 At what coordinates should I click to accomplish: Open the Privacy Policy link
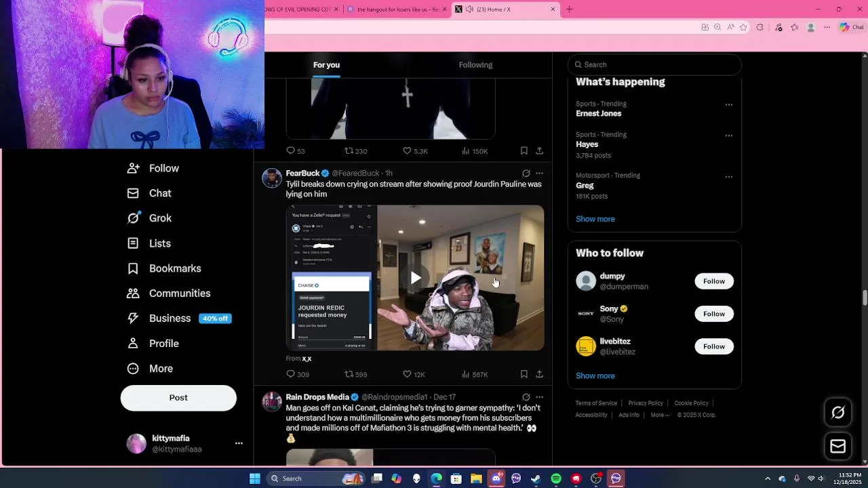pyautogui.click(x=646, y=403)
